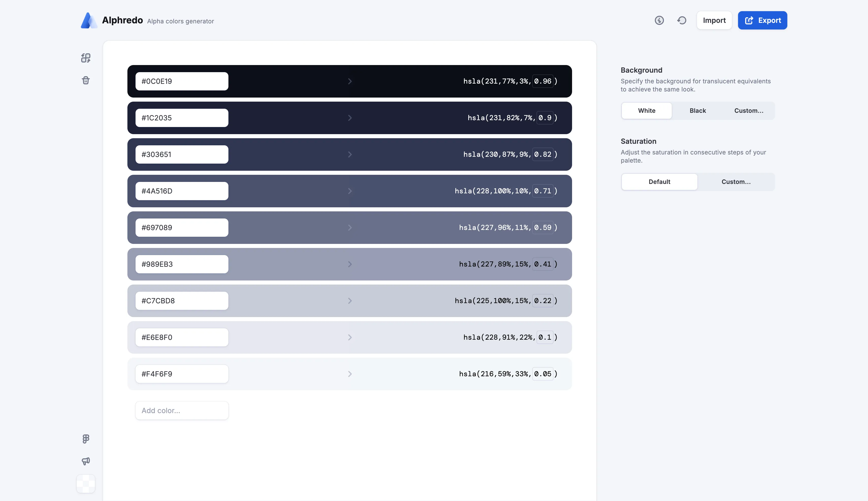
Task: Click the blue Export button
Action: coord(762,20)
